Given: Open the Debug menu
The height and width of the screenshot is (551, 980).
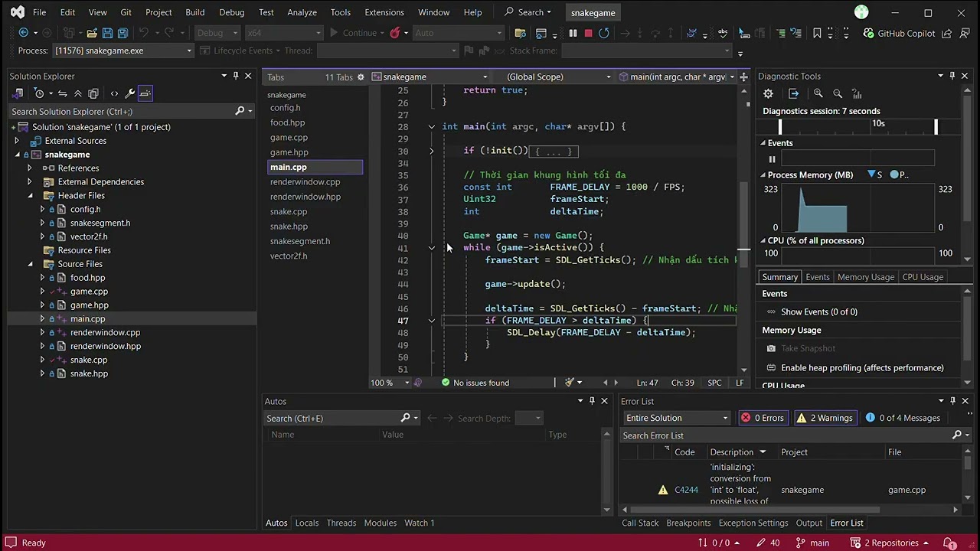Looking at the screenshot, I should [x=231, y=12].
